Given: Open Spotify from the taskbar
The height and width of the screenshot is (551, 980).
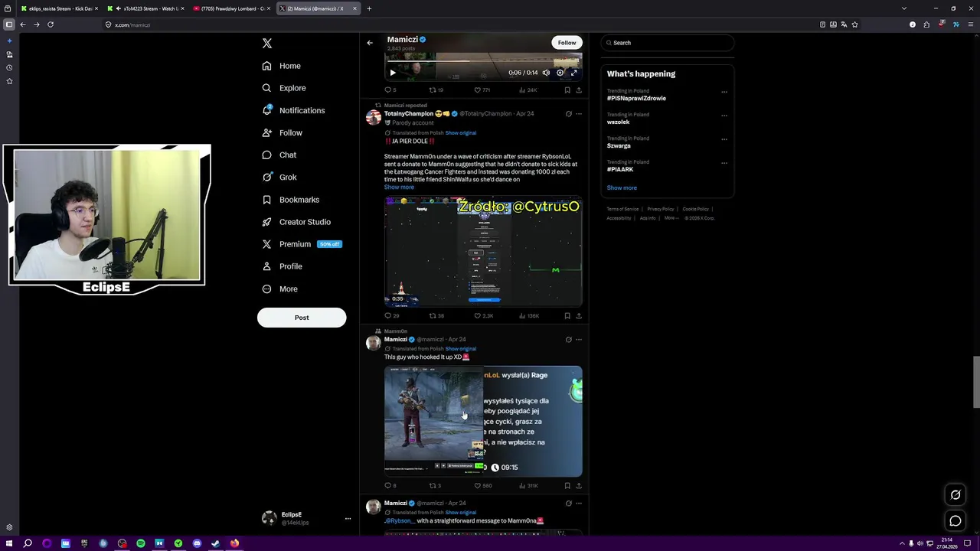Looking at the screenshot, I should pos(141,543).
